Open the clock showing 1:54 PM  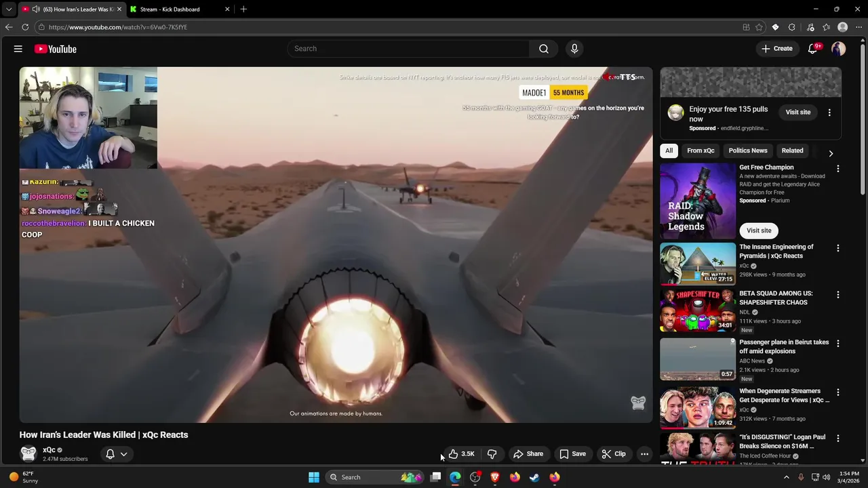point(849,477)
